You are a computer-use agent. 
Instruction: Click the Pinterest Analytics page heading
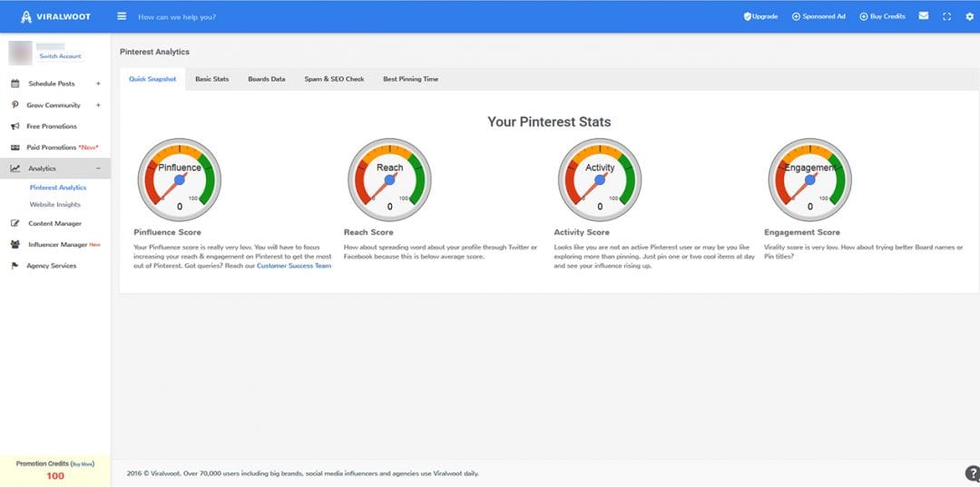154,52
